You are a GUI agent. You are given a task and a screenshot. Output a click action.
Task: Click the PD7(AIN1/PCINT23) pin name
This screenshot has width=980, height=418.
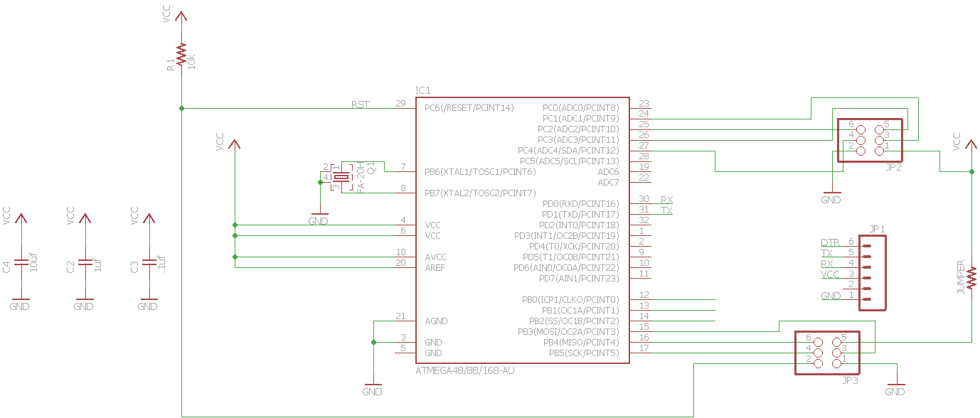[579, 279]
